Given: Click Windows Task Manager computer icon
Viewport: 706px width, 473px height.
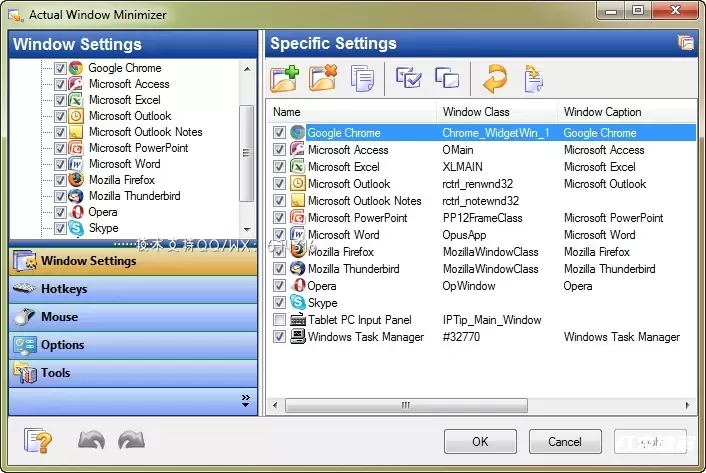Looking at the screenshot, I should point(298,337).
